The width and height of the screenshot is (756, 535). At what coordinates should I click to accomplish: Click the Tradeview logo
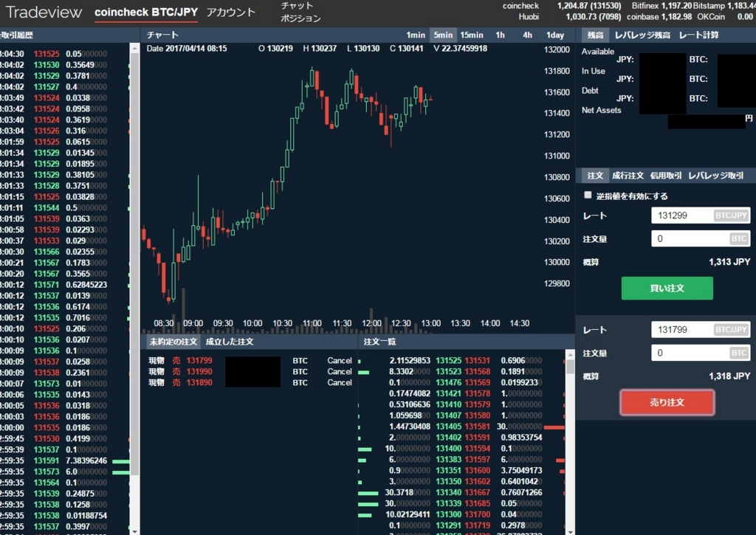point(44,12)
